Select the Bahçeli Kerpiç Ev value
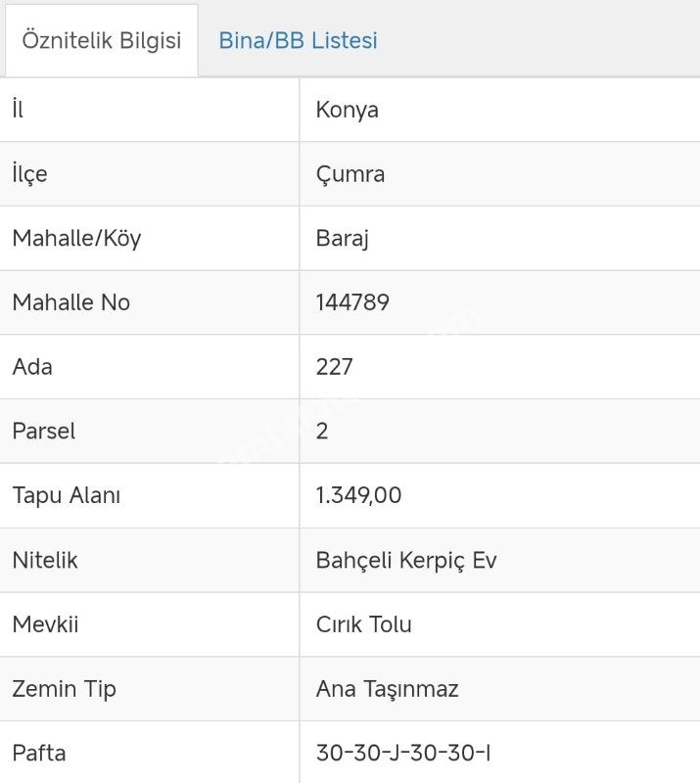 coord(406,561)
